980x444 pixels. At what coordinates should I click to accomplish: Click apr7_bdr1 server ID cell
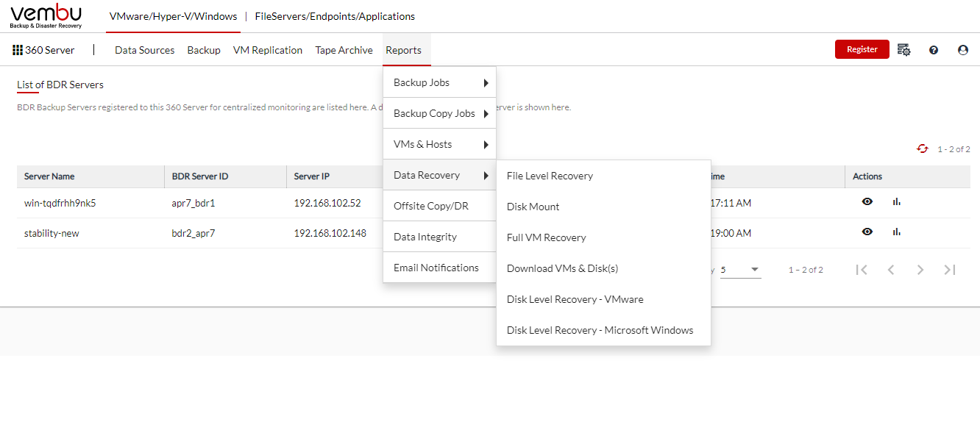tap(193, 203)
